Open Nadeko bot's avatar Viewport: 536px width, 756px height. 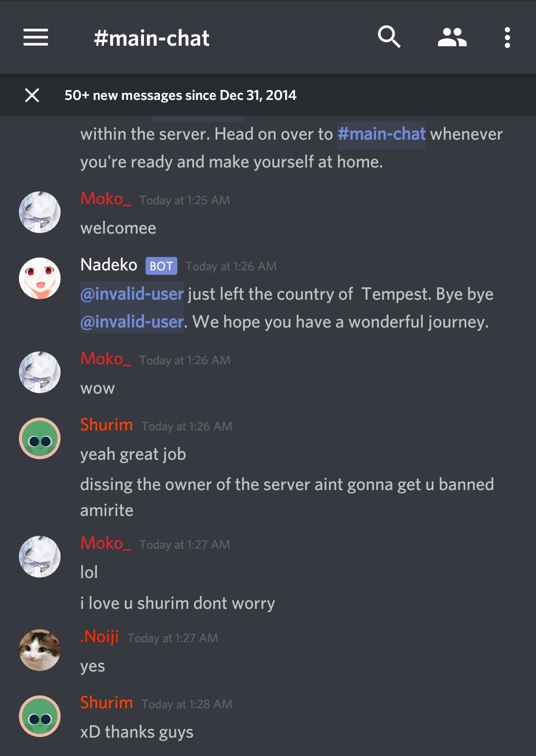coord(40,278)
